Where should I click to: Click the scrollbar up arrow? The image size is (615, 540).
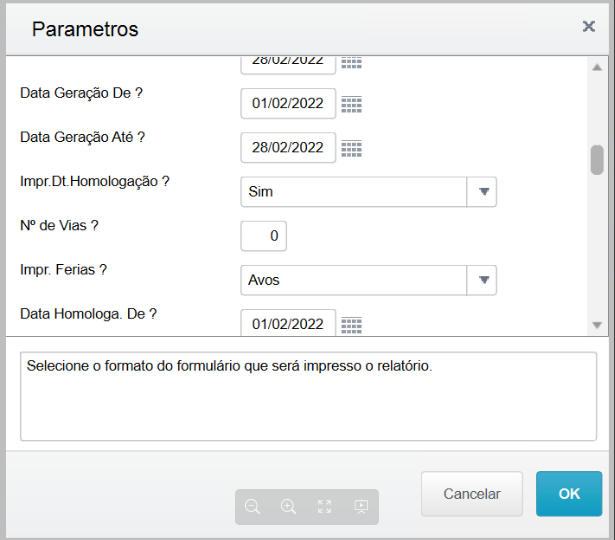(597, 67)
